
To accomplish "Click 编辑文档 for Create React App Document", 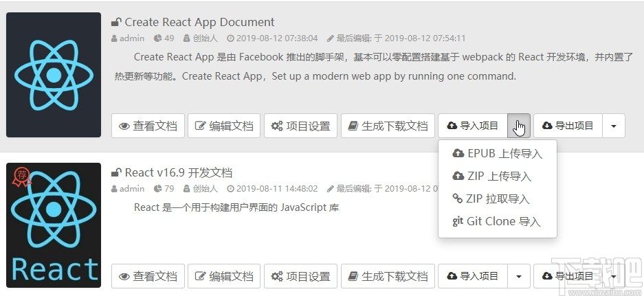I will [224, 126].
